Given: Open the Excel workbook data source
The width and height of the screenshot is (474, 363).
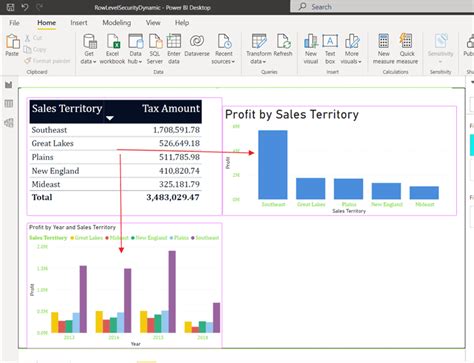Looking at the screenshot, I should [112, 49].
